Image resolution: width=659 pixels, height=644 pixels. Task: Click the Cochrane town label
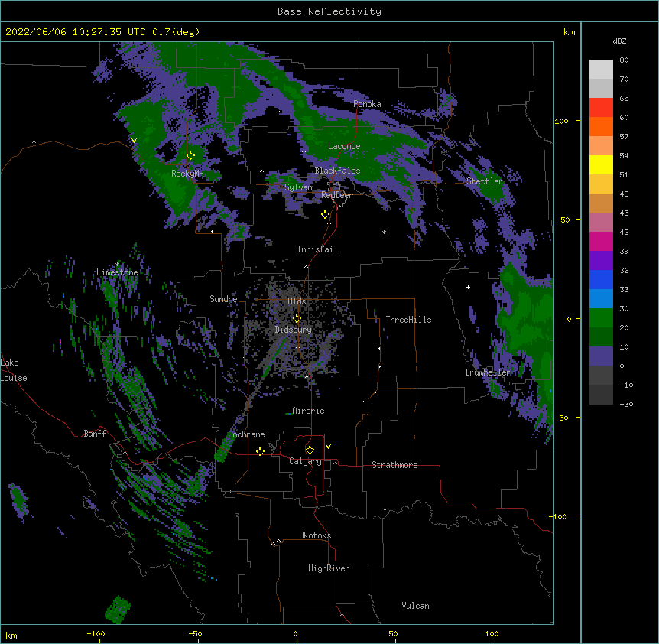point(247,434)
